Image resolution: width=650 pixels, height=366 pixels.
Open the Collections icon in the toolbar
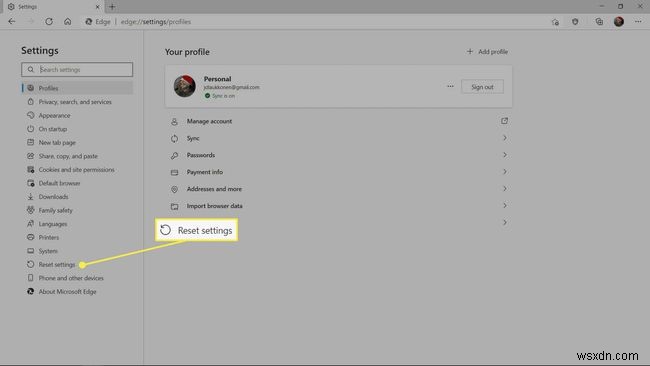pyautogui.click(x=599, y=22)
